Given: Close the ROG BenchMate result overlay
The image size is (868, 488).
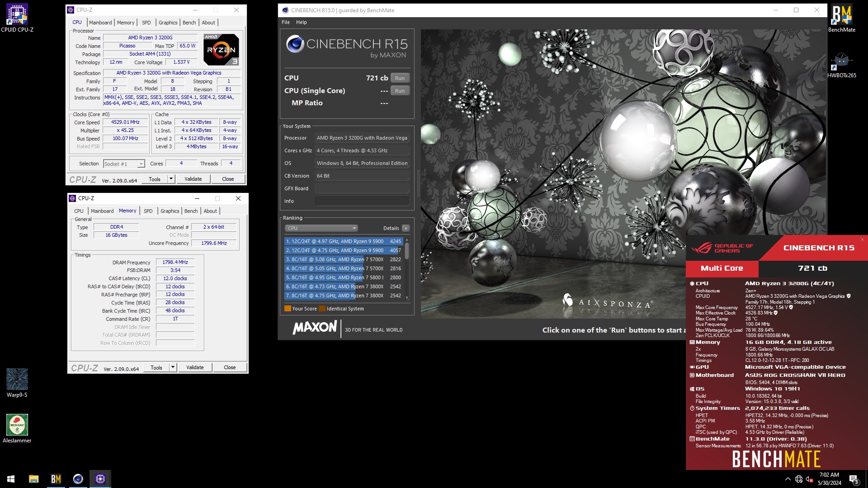Looking at the screenshot, I should [x=863, y=239].
